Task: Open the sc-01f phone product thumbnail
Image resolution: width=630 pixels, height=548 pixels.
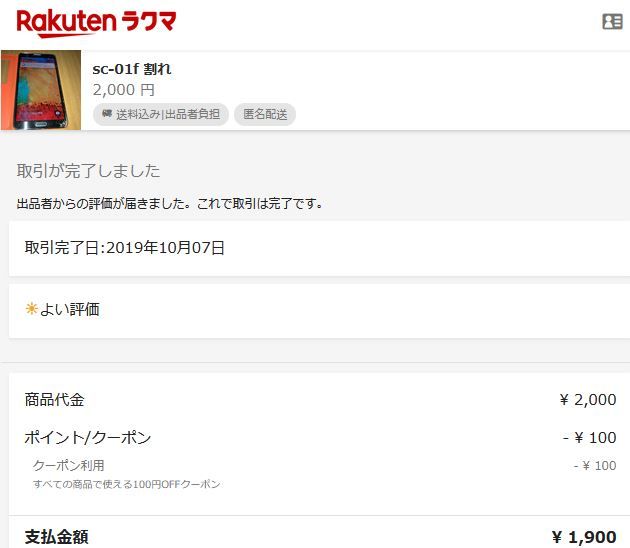Action: 41,90
